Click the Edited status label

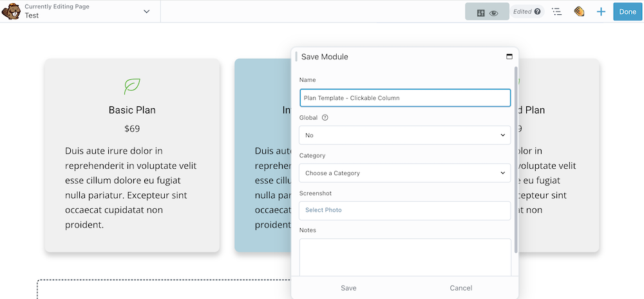click(522, 12)
